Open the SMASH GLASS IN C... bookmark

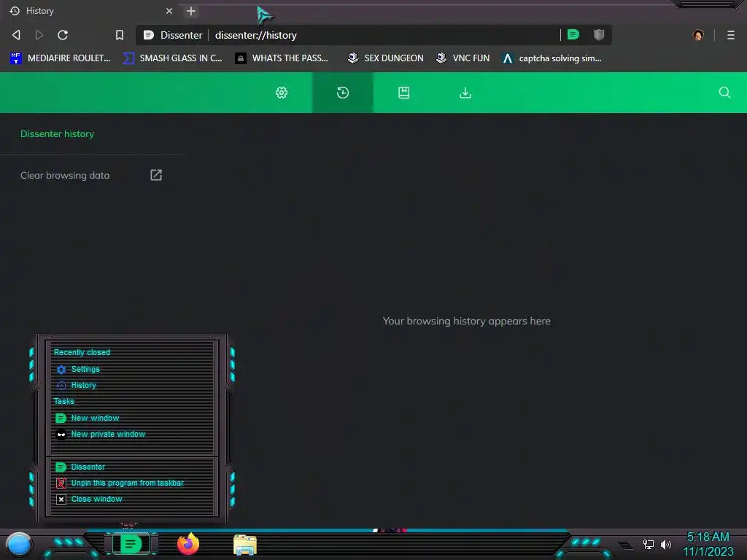click(173, 58)
